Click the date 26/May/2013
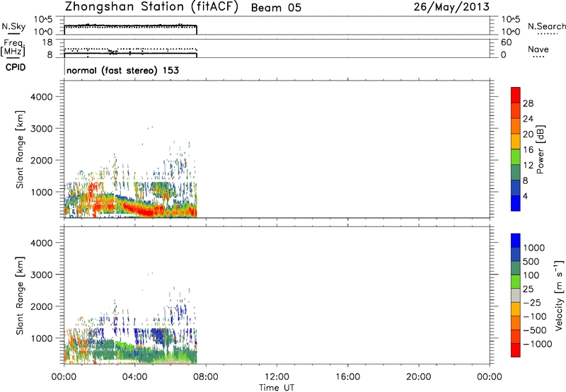The width and height of the screenshot is (566, 392). (x=451, y=7)
